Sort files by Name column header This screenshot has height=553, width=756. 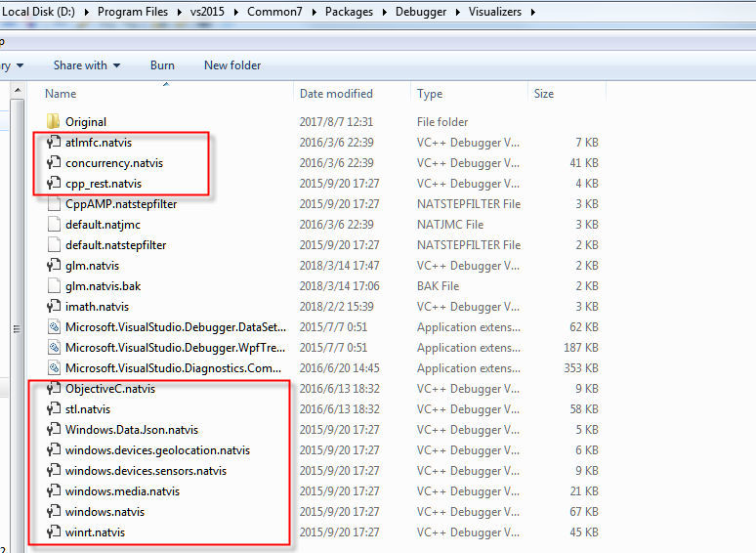click(61, 94)
